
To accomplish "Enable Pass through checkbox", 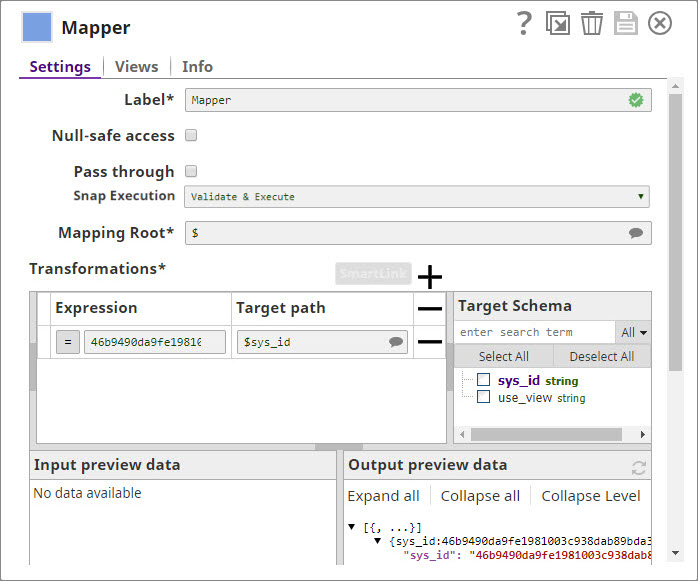I will [x=191, y=171].
